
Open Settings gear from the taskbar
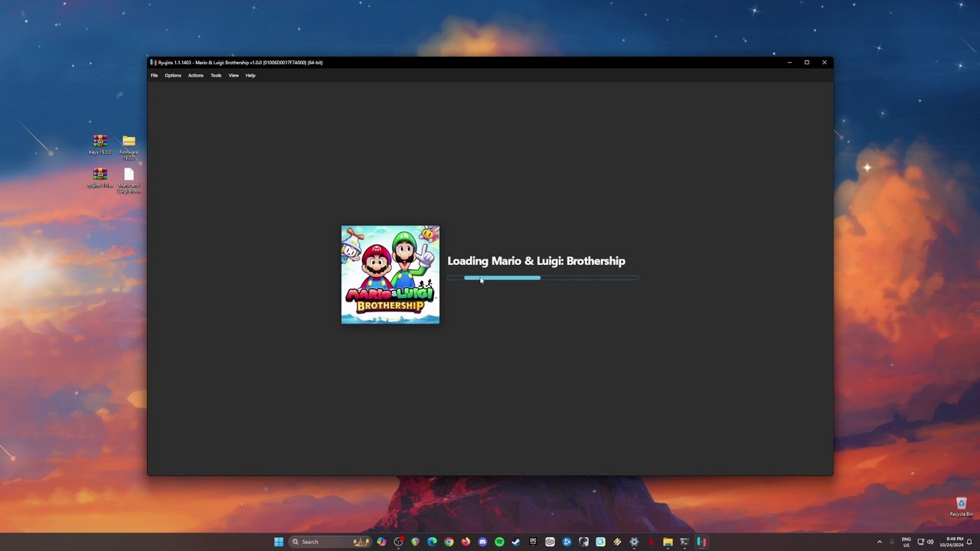634,542
